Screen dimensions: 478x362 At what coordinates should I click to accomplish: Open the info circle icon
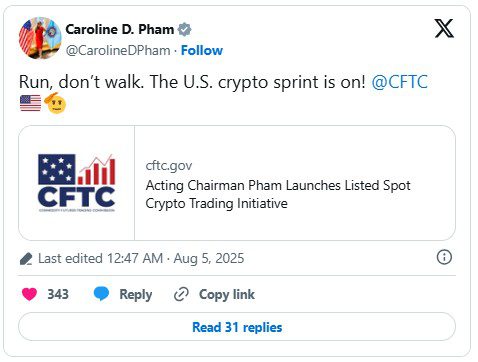click(x=444, y=257)
